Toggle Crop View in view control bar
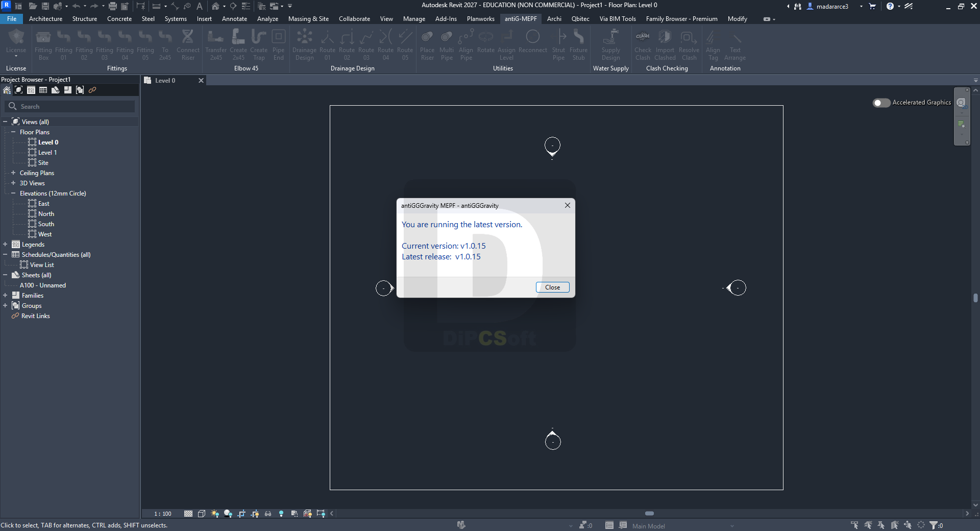The width and height of the screenshot is (980, 531). [241, 514]
